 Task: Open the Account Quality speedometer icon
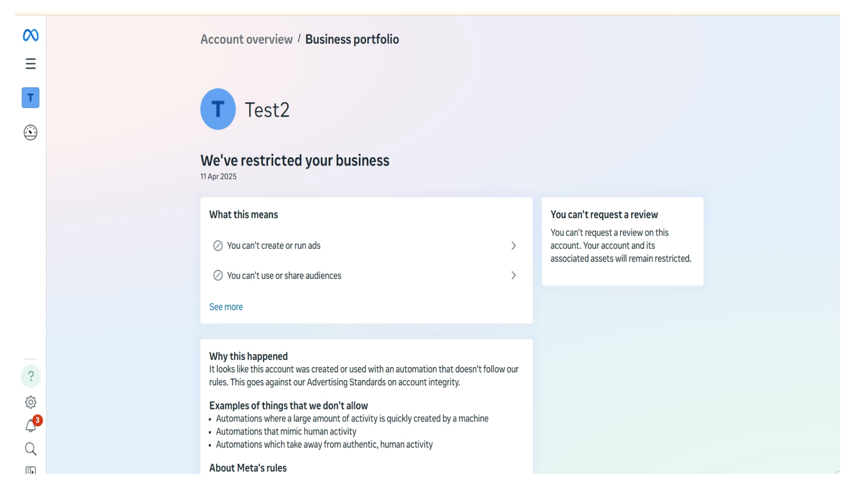tap(29, 132)
